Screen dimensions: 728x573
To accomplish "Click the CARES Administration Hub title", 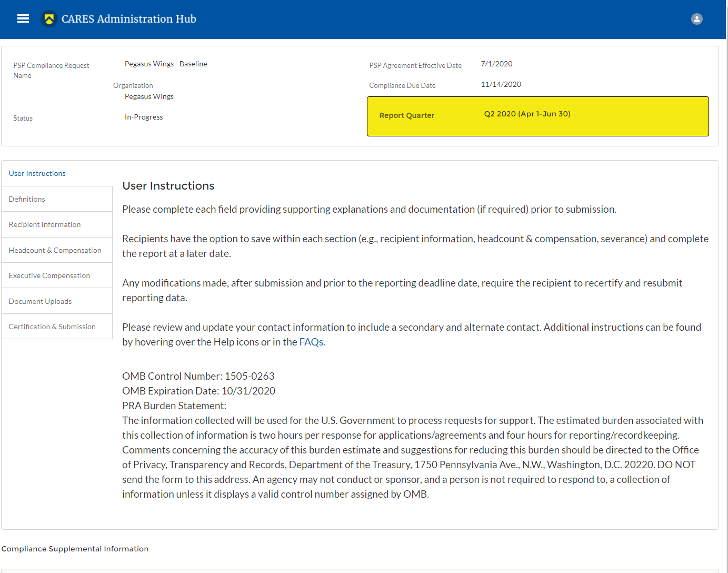I will 129,19.
